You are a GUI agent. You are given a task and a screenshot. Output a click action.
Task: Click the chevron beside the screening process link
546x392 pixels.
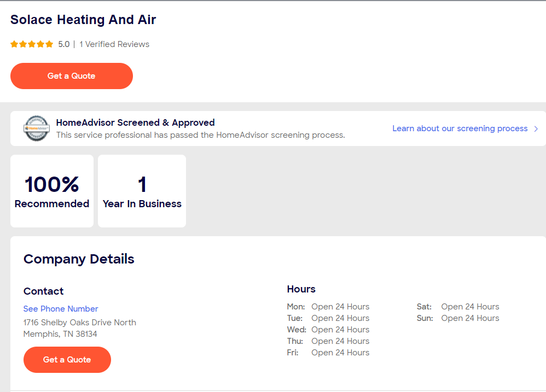tap(536, 128)
